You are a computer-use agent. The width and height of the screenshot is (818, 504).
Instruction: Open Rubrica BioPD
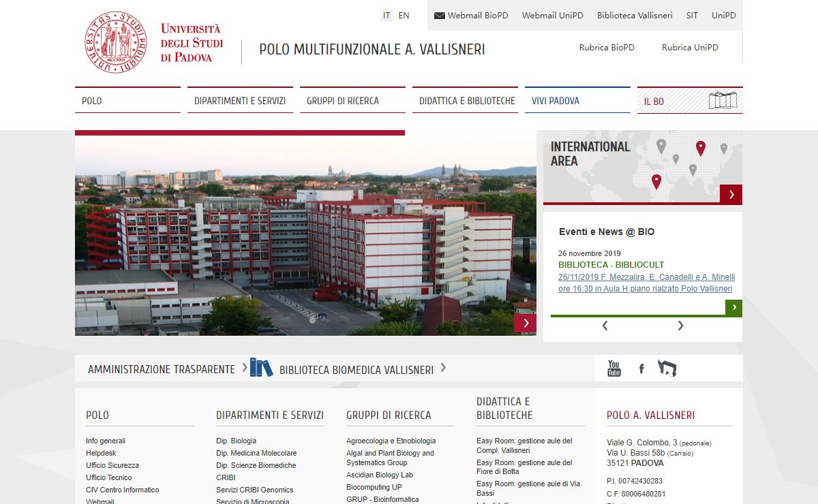(607, 48)
